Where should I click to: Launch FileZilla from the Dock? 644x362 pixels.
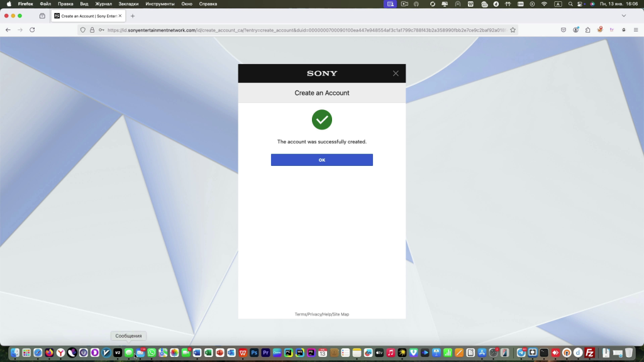click(589, 353)
